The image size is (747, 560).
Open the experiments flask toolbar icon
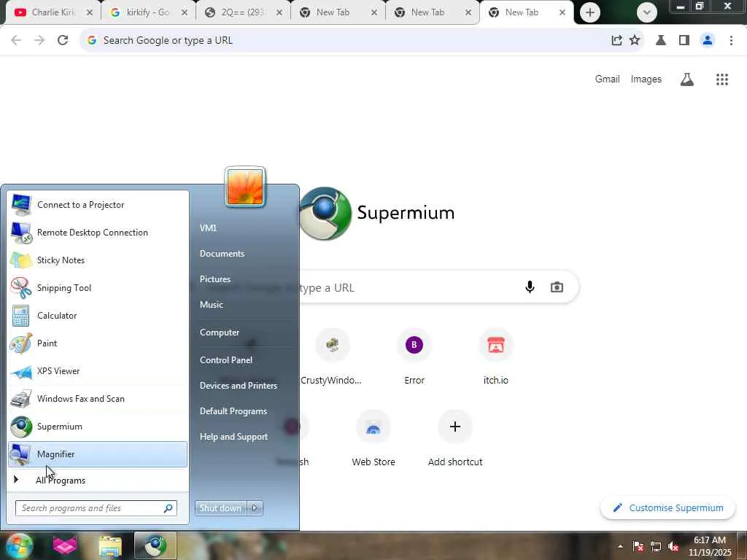661,41
